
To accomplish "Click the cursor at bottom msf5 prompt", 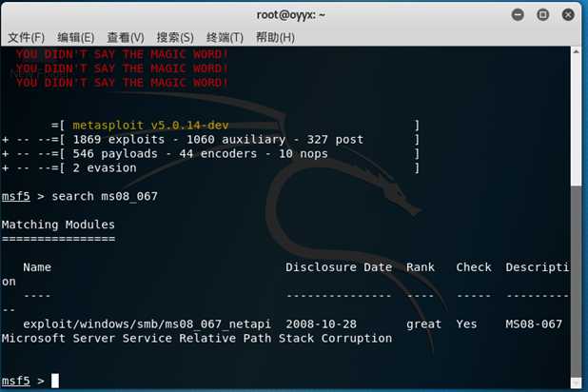I will tap(55, 381).
